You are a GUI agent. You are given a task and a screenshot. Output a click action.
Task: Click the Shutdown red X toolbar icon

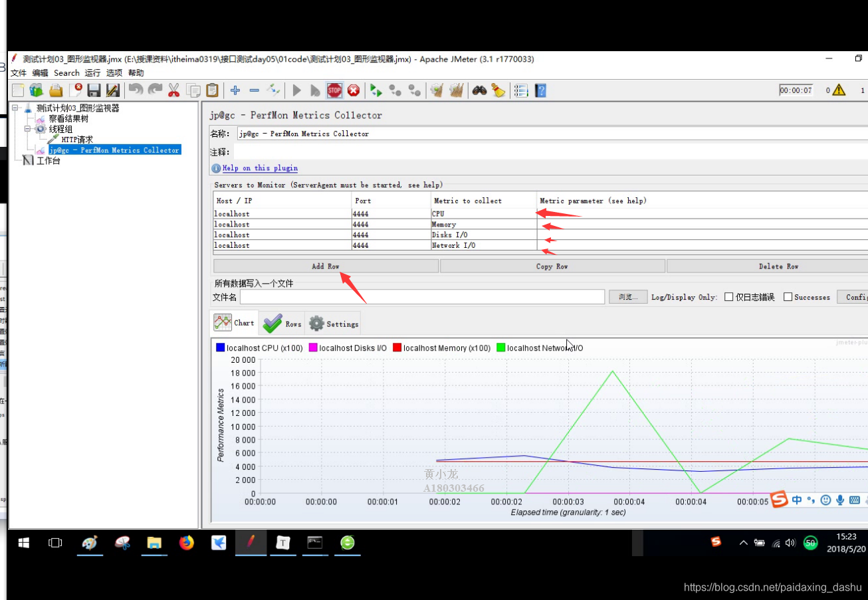tap(354, 90)
